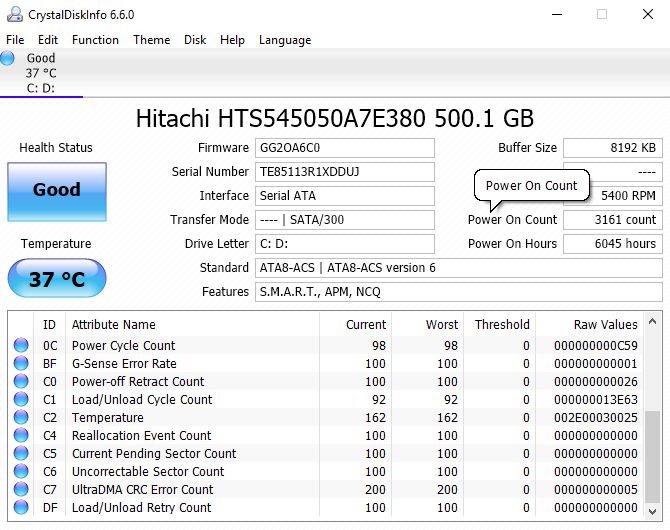
Task: Click the Worst column header
Action: [427, 325]
